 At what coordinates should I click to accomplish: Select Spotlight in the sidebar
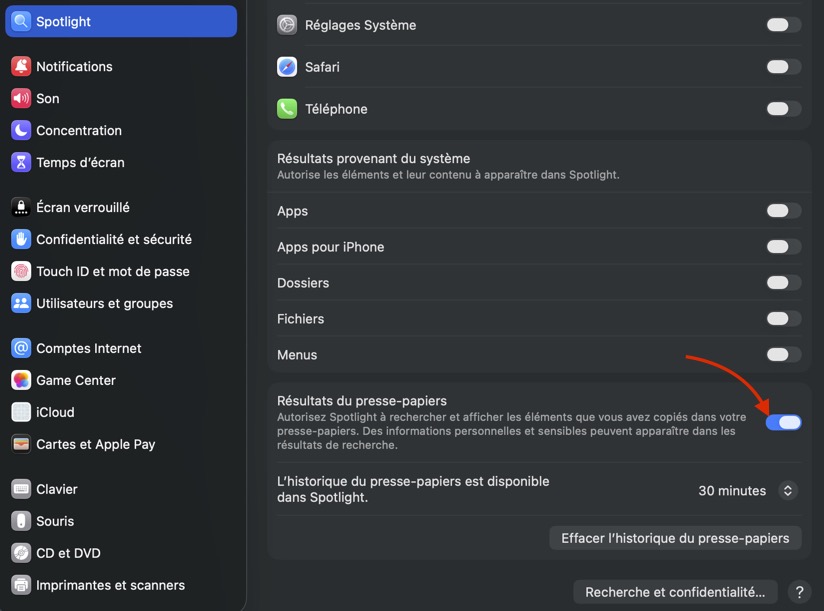click(x=121, y=21)
